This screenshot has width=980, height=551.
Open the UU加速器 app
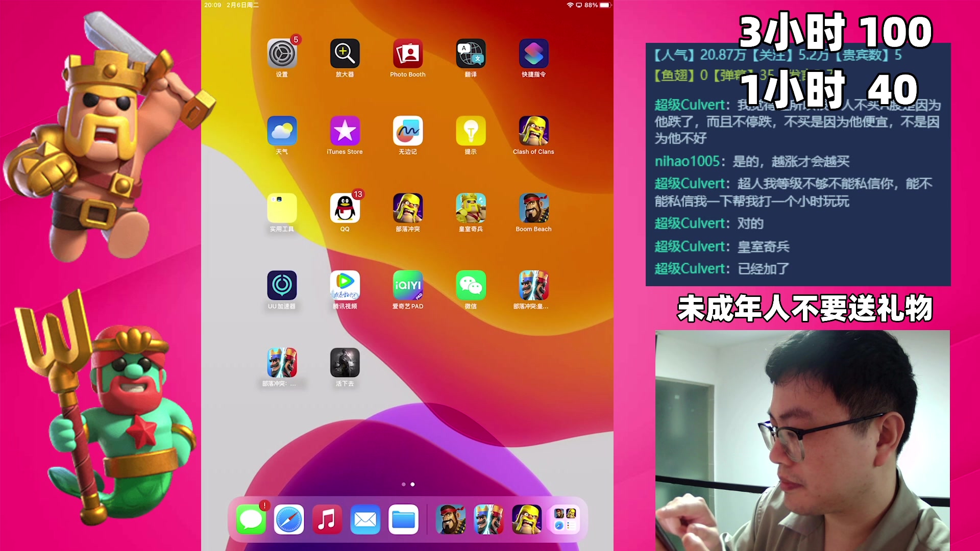coord(282,285)
